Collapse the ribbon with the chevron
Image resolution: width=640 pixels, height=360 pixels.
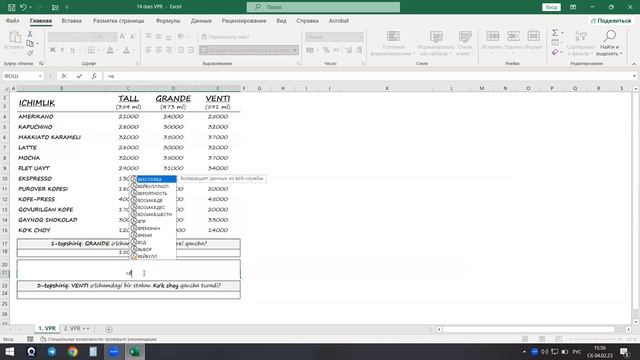tap(634, 64)
